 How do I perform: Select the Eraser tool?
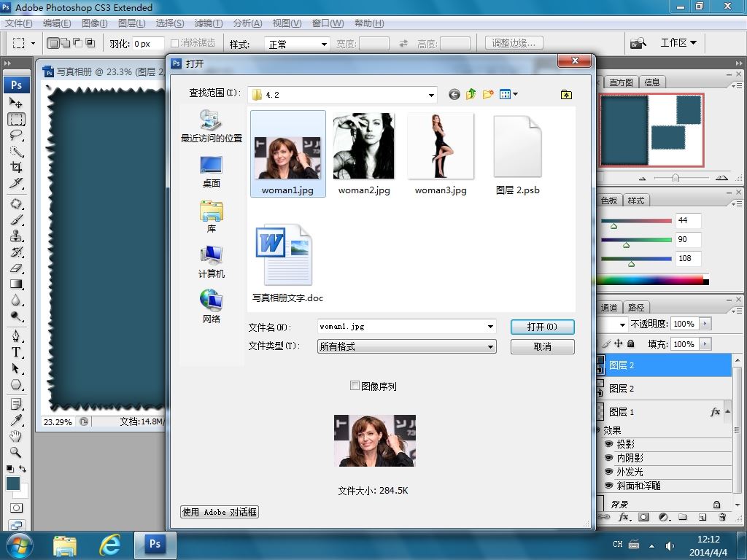pyautogui.click(x=16, y=268)
